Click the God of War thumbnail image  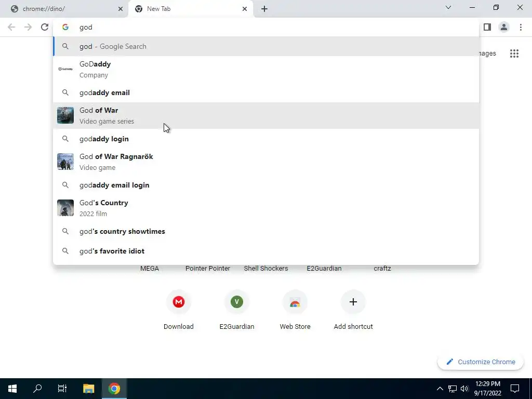[x=65, y=115]
